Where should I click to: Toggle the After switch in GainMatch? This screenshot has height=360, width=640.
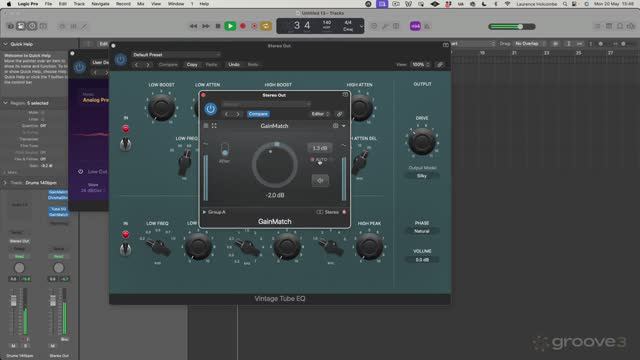coord(224,149)
